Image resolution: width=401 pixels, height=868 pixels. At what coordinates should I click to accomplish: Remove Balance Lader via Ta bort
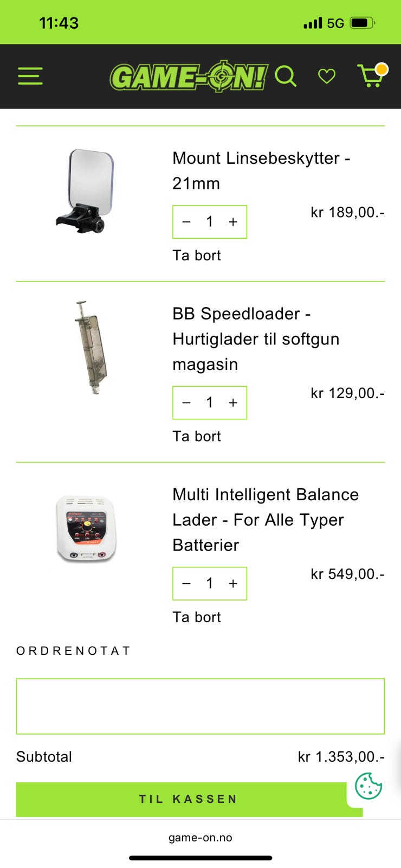pos(196,617)
